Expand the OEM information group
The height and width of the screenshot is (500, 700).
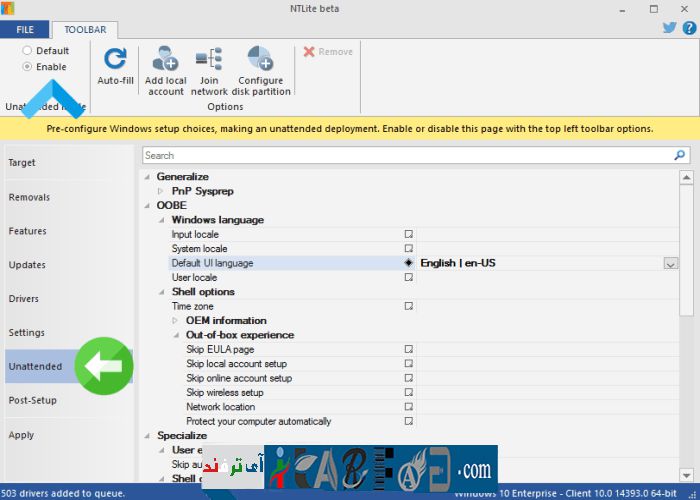coord(176,321)
